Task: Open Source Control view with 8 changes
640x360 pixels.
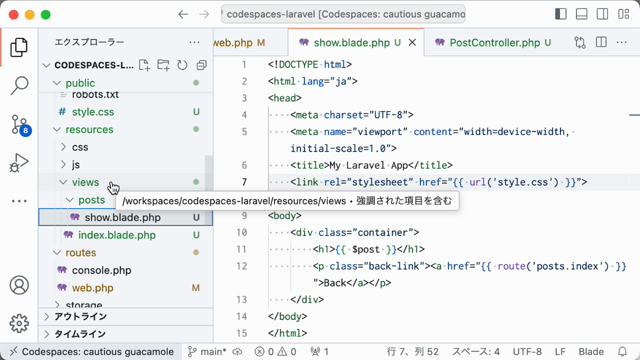Action: (20, 124)
